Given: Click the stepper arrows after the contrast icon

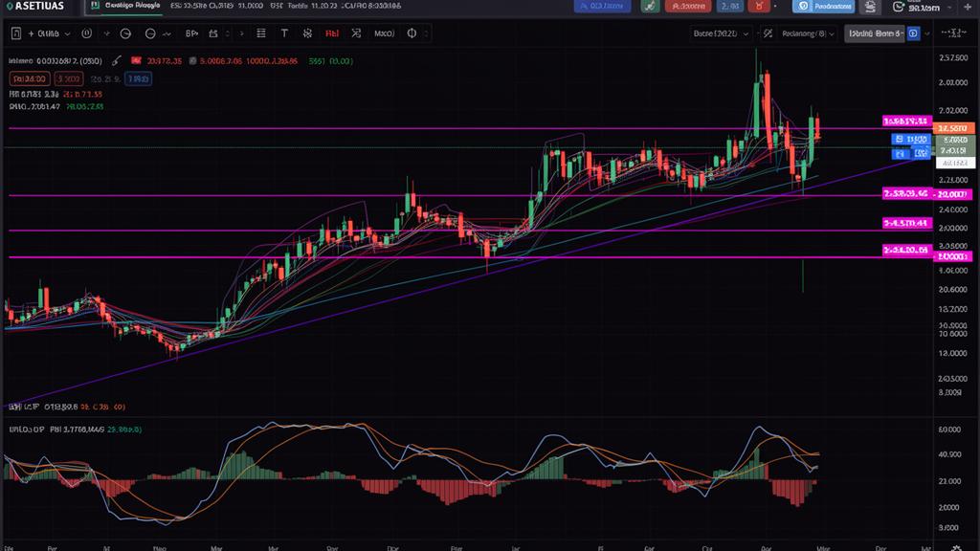Looking at the screenshot, I should pyautogui.click(x=426, y=33).
